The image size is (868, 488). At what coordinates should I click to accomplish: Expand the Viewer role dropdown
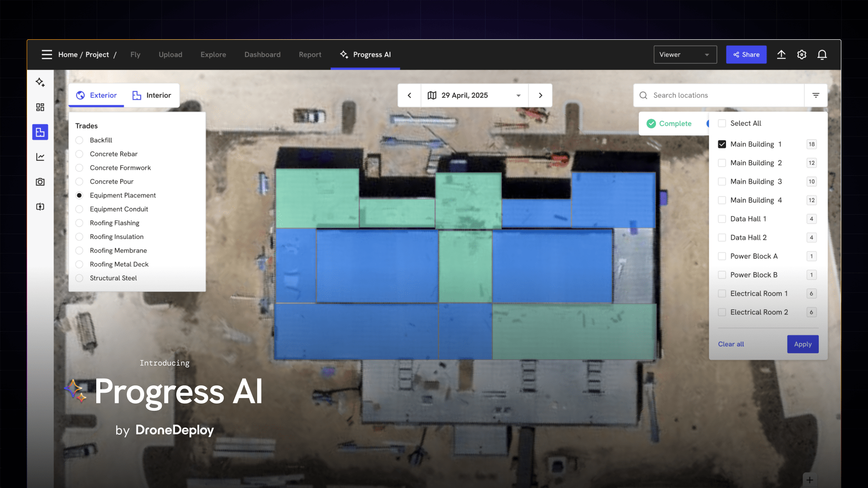pyautogui.click(x=685, y=55)
